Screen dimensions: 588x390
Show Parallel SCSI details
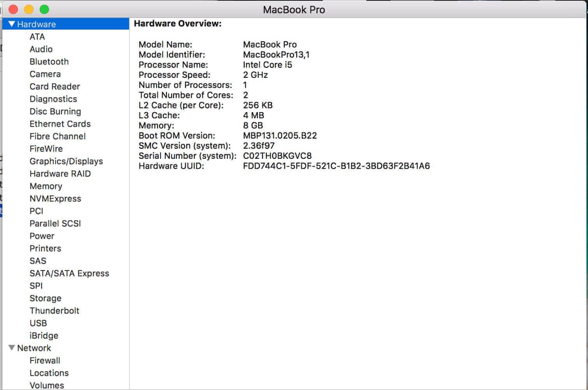(55, 223)
